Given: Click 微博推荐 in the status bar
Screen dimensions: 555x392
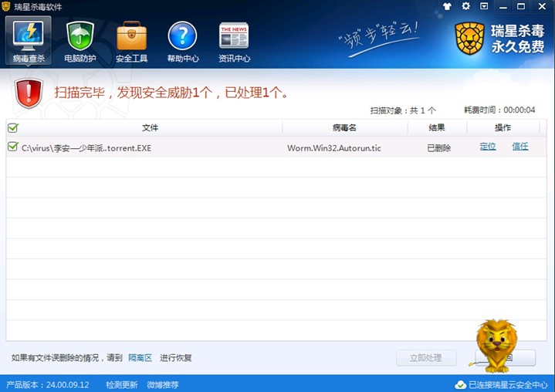Looking at the screenshot, I should click(163, 385).
